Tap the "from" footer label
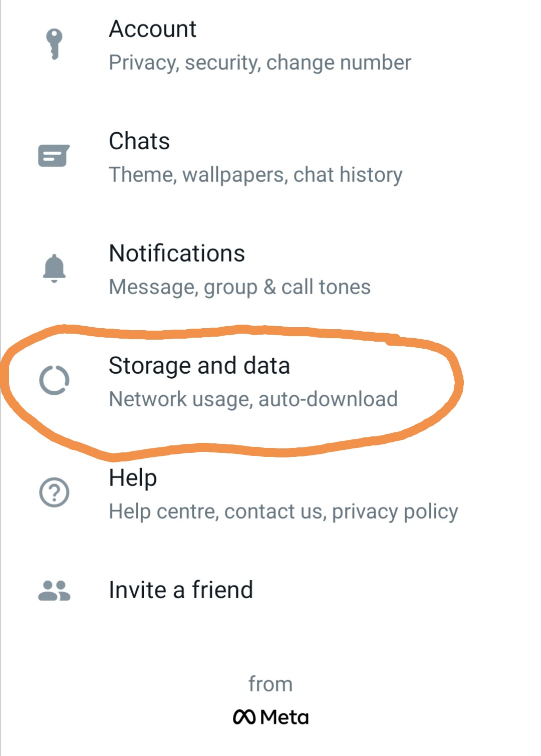541x756 pixels. pyautogui.click(x=270, y=684)
